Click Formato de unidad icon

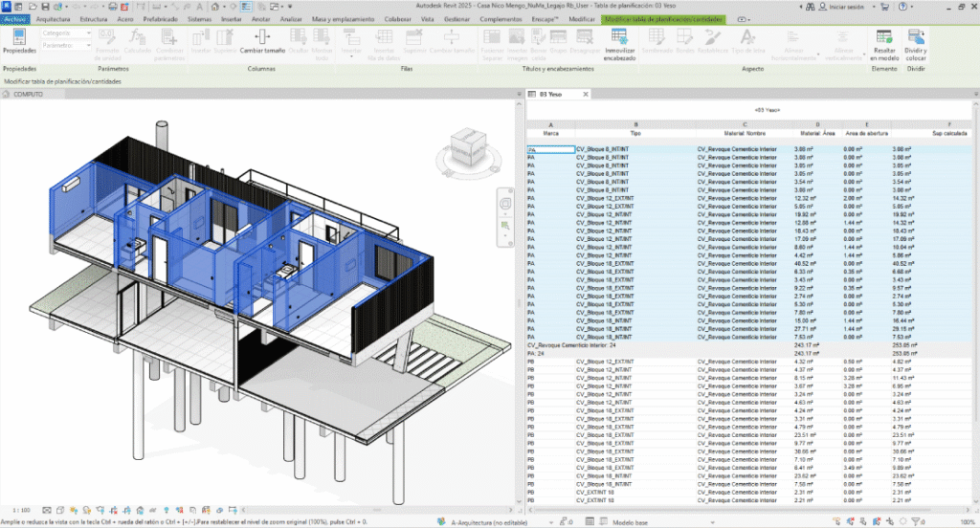pyautogui.click(x=107, y=44)
